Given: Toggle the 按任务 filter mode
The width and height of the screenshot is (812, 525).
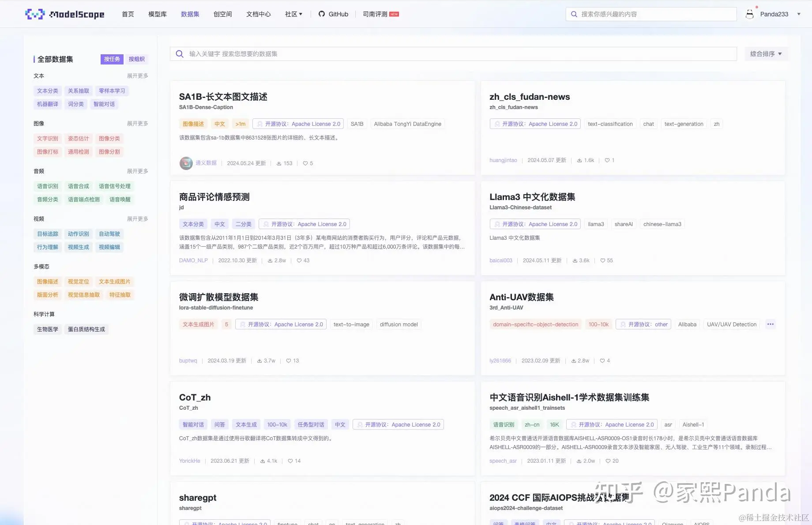Looking at the screenshot, I should tap(112, 59).
